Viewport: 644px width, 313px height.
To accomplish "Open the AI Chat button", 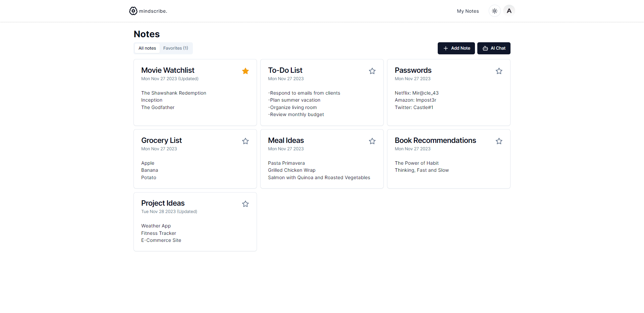I will coord(494,48).
